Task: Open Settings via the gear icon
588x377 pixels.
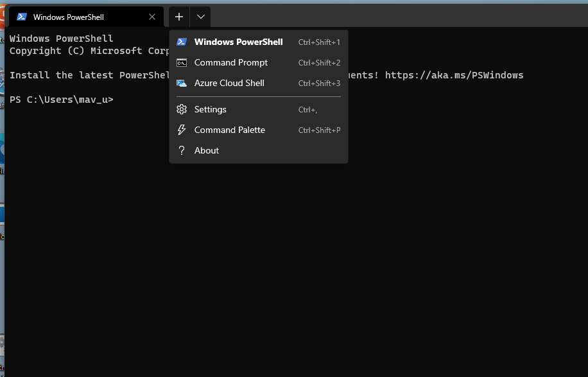Action: click(182, 109)
